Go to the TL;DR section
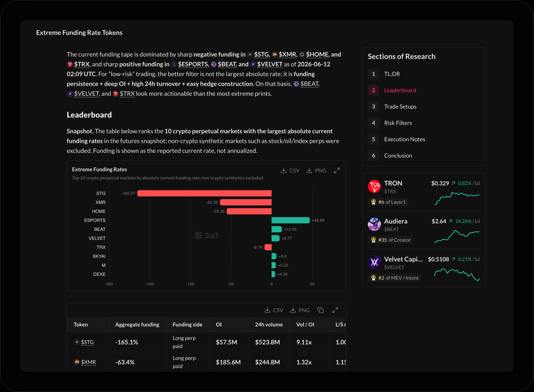 pos(424,74)
